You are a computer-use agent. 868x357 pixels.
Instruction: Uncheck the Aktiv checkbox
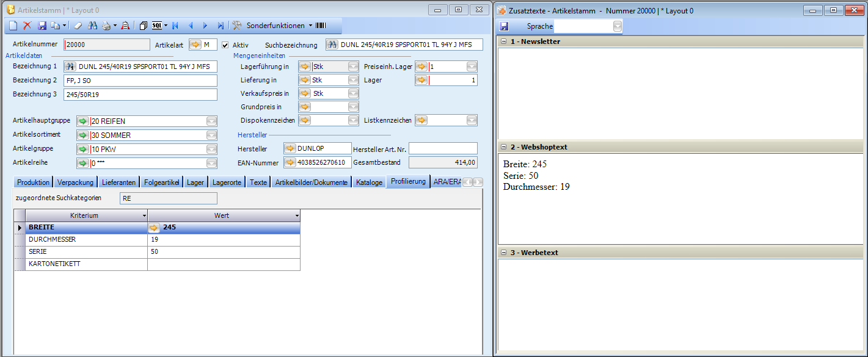click(225, 45)
